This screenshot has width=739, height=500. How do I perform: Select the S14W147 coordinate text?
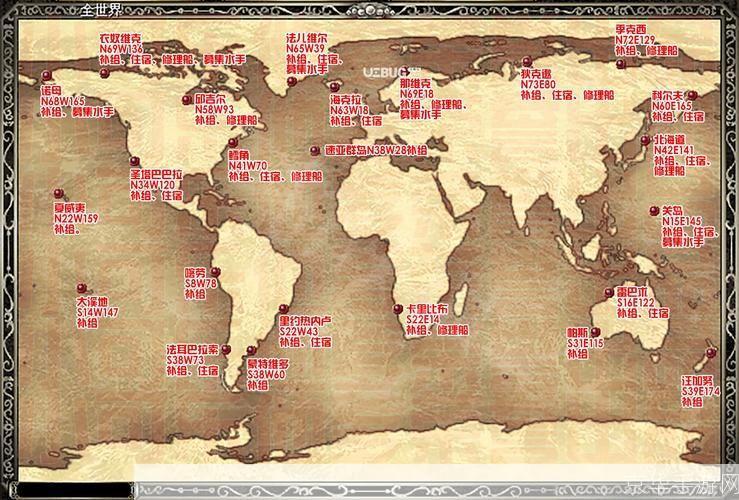[x=98, y=312]
